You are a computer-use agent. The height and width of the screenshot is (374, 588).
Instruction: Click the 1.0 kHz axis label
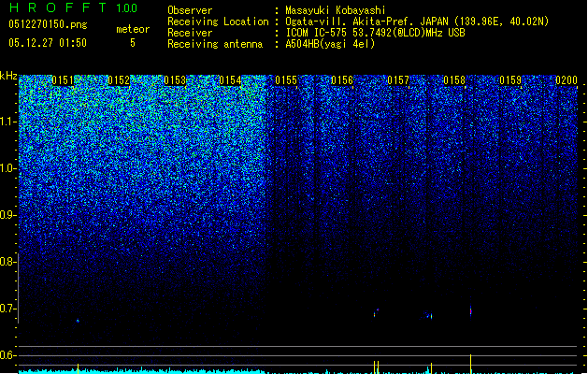pos(7,168)
